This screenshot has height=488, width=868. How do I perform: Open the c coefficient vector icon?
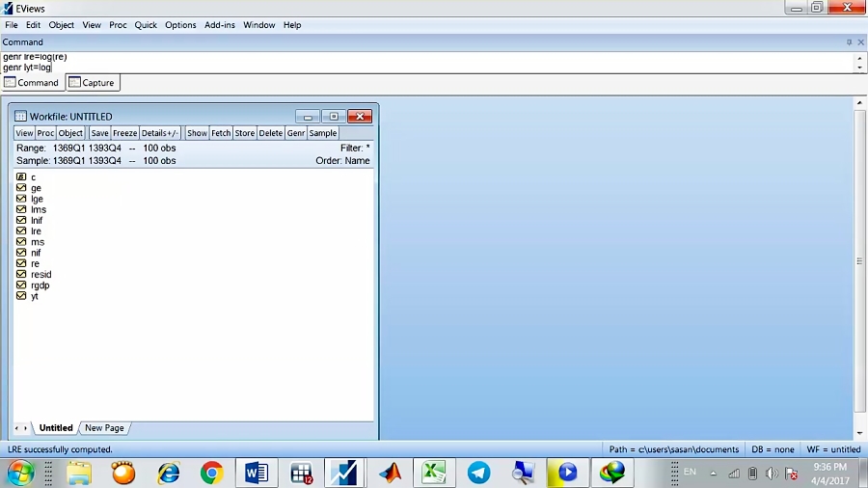[x=21, y=177]
